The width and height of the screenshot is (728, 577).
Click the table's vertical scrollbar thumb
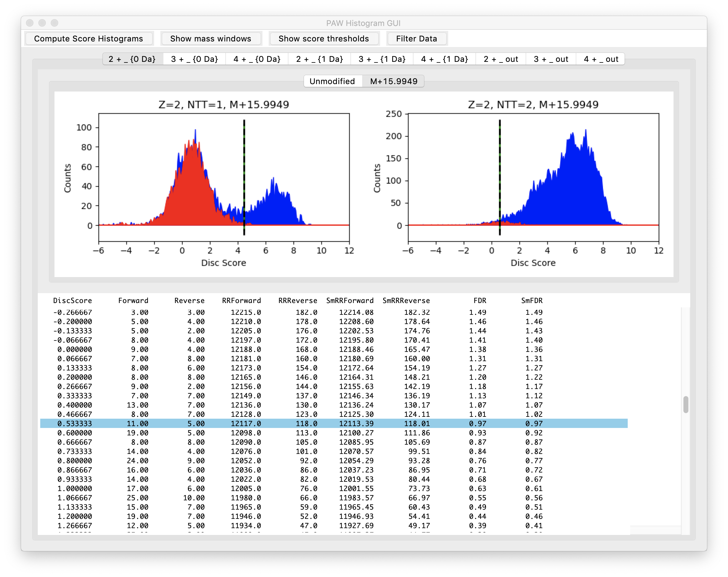point(686,404)
